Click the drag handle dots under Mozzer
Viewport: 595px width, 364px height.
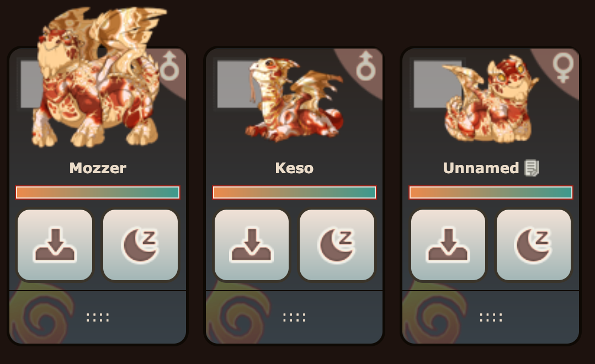click(x=98, y=317)
